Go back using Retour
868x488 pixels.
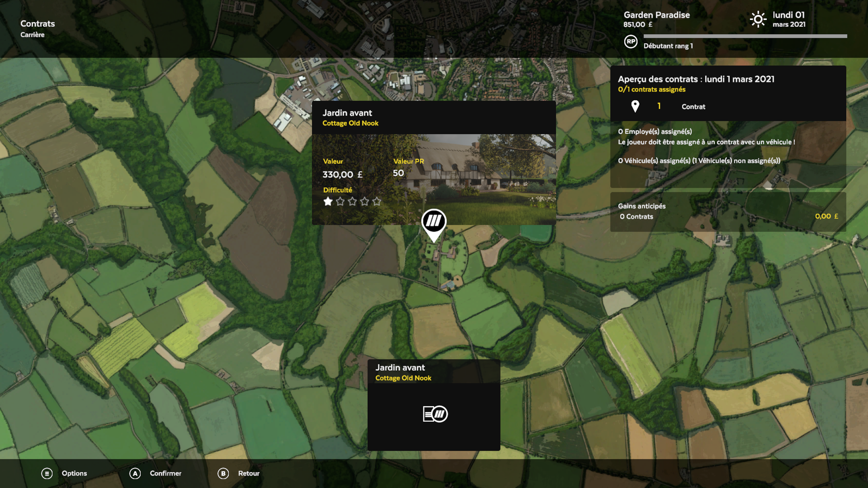249,473
